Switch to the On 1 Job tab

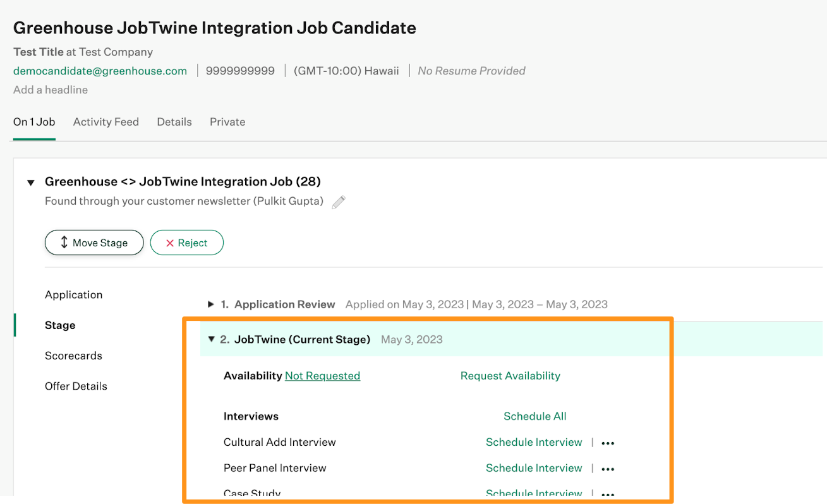[34, 122]
